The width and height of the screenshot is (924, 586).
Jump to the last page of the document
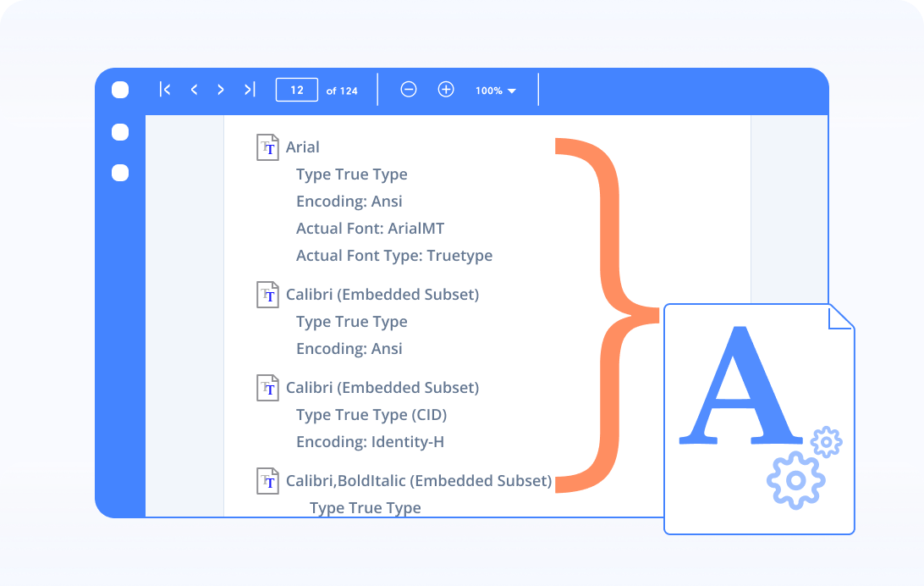248,89
